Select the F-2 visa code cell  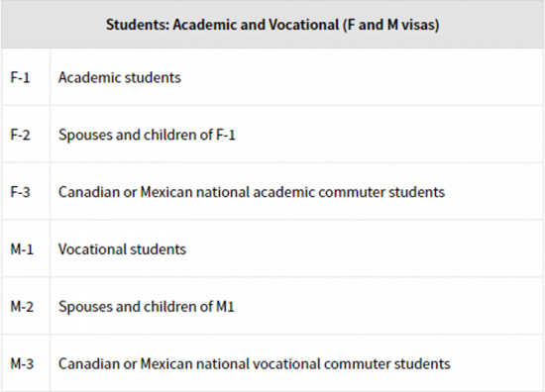tap(26, 135)
